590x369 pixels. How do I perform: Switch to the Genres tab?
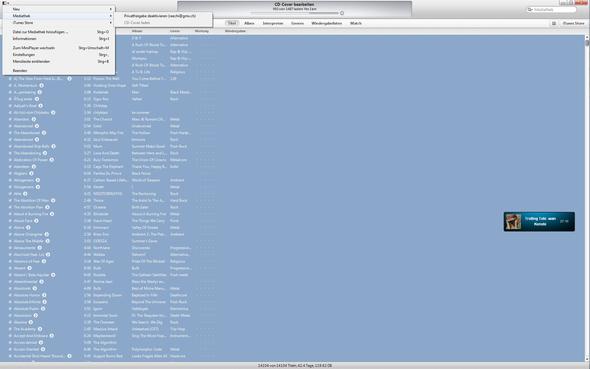(x=297, y=23)
